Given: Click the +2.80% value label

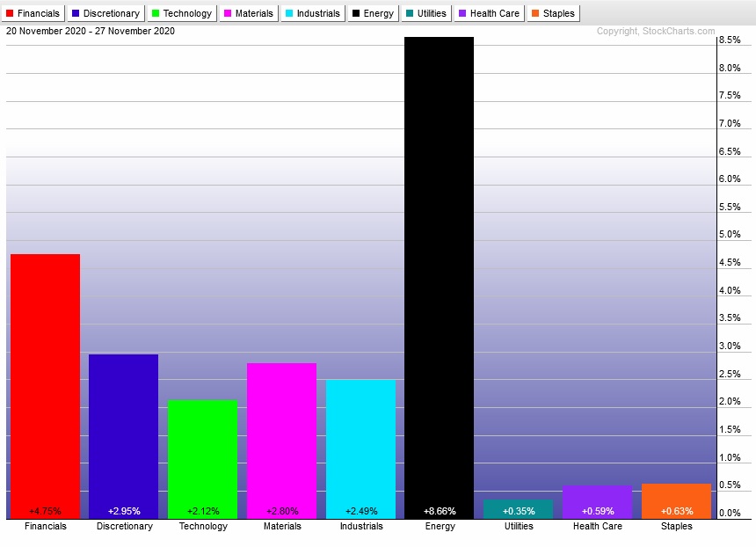Looking at the screenshot, I should point(282,511).
